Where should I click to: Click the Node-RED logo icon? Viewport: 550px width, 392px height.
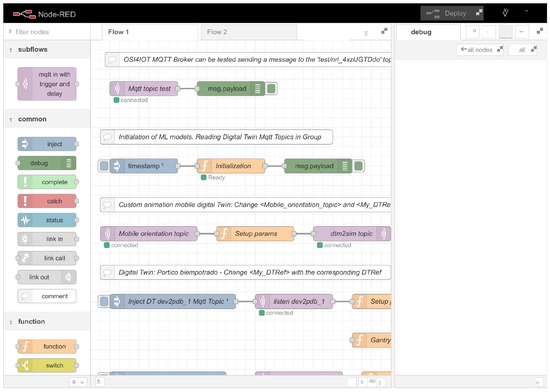point(24,14)
